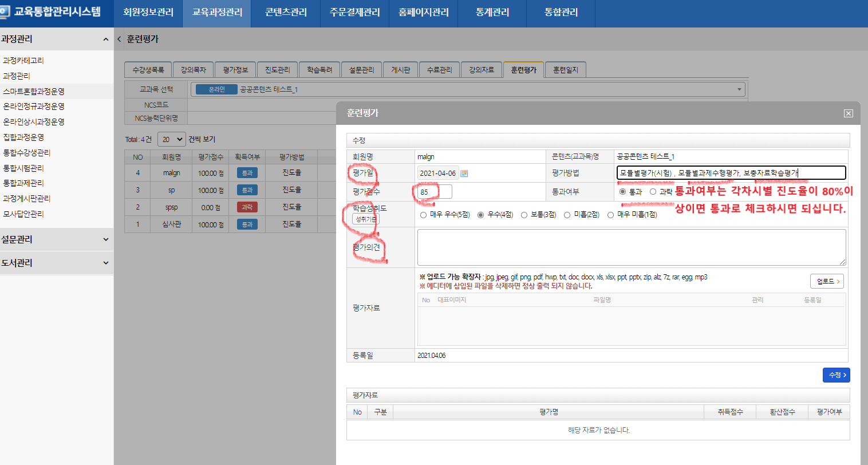Screen dimensions: 868x465
Task: Switch to the 진도관리 tab
Action: [x=277, y=70]
